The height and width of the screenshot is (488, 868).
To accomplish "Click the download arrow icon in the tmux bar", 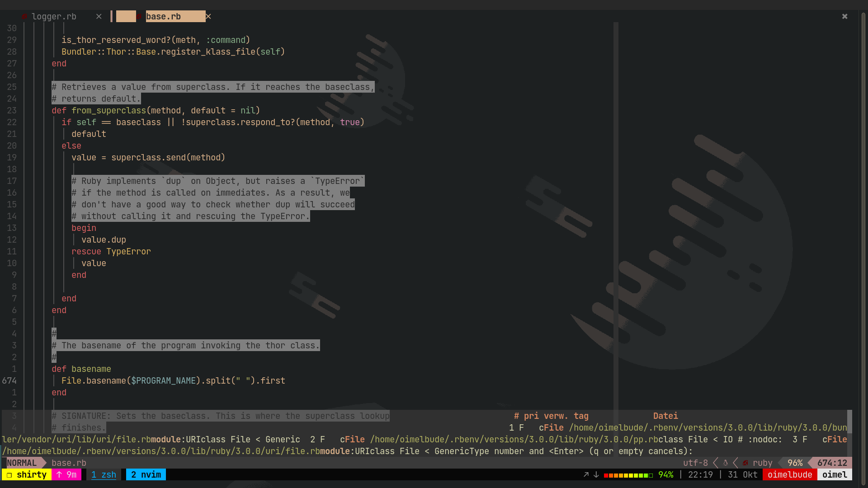I will coord(596,475).
